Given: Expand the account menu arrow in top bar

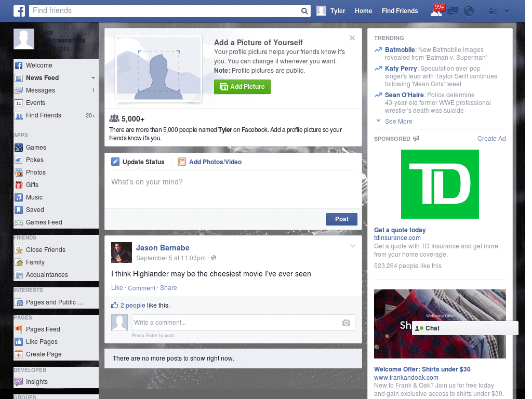Looking at the screenshot, I should pyautogui.click(x=507, y=11).
